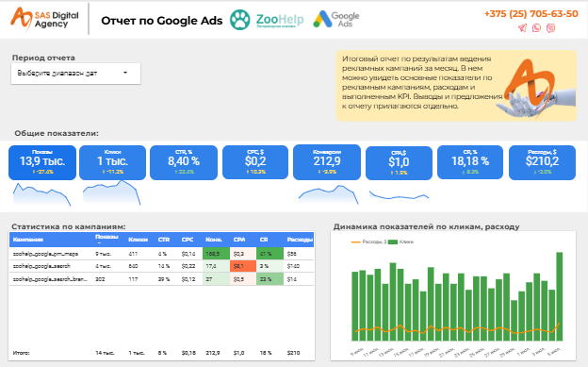The width and height of the screenshot is (588, 367).
Task: Click the 'Выберите диапазон дат' field
Action: coord(75,74)
